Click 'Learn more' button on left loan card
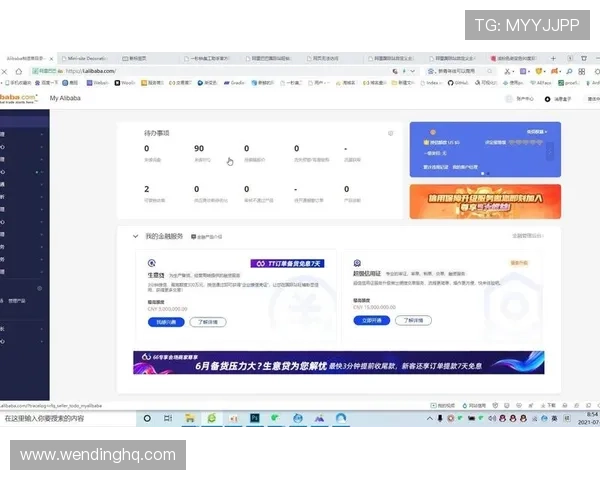 pyautogui.click(x=208, y=322)
